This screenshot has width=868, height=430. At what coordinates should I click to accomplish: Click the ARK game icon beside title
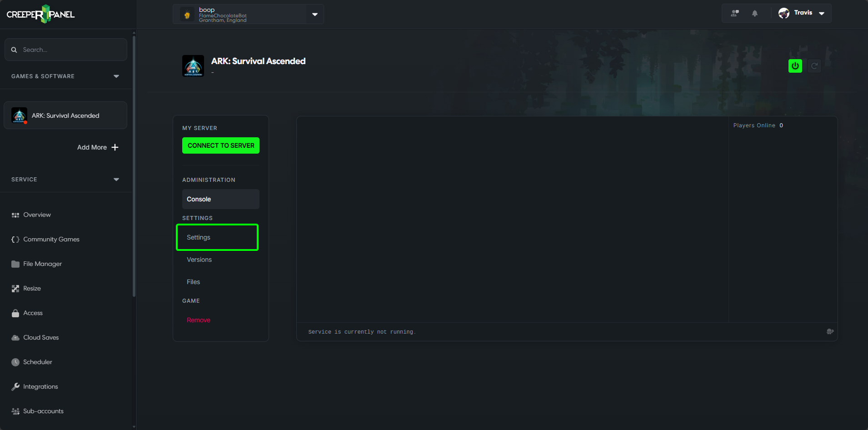click(x=193, y=66)
